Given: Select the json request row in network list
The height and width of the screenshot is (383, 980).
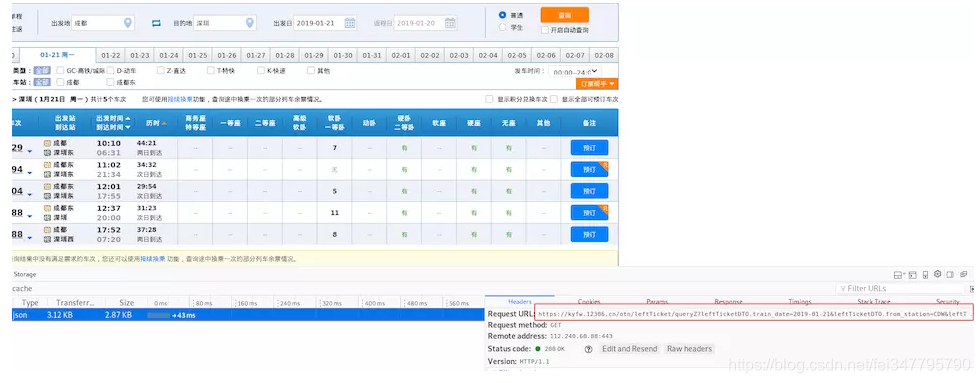Looking at the screenshot, I should 248,315.
